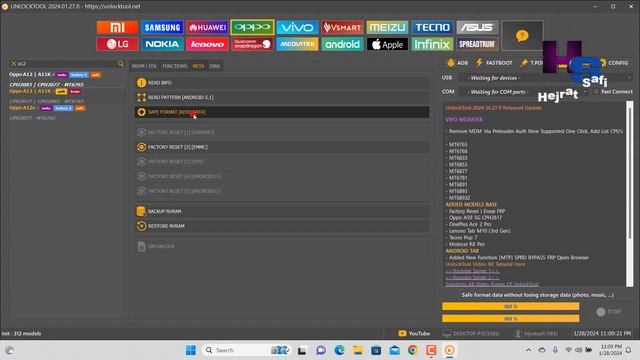Click the Restore NVRAM button
The width and height of the screenshot is (640, 360).
pos(282,226)
